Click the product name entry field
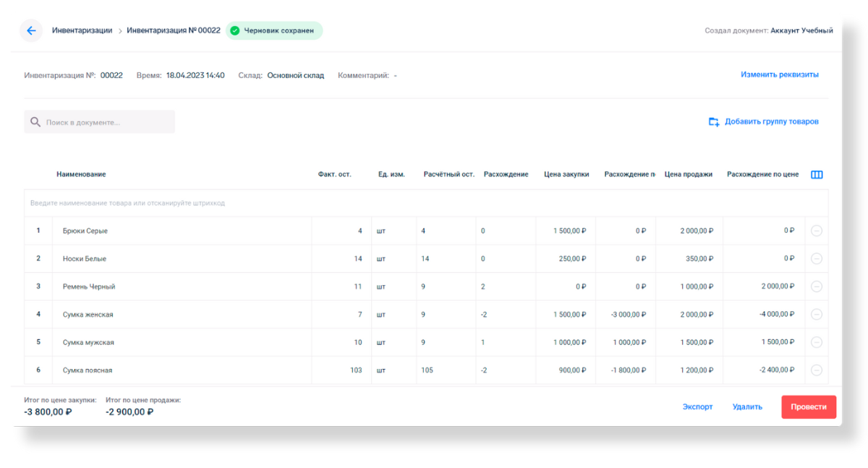The width and height of the screenshot is (868, 468). (426, 203)
